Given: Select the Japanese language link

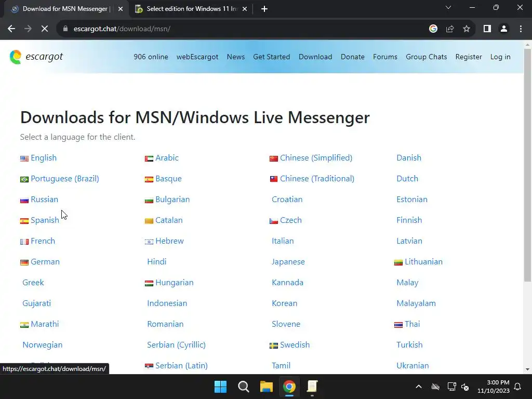Looking at the screenshot, I should tap(288, 262).
